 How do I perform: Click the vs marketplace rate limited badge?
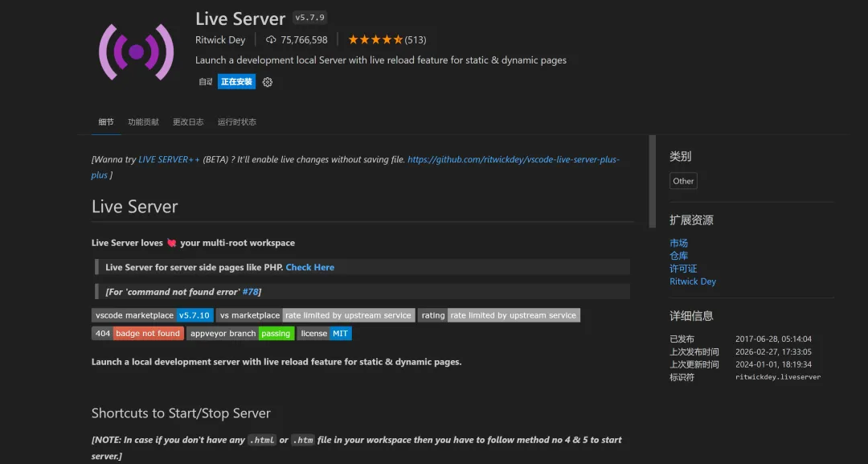pos(316,315)
